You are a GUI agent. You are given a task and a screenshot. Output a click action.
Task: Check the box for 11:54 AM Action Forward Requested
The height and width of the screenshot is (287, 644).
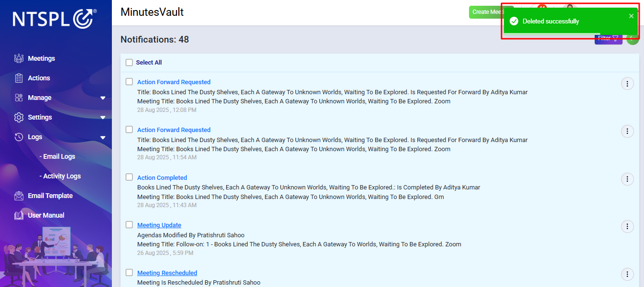pyautogui.click(x=129, y=130)
